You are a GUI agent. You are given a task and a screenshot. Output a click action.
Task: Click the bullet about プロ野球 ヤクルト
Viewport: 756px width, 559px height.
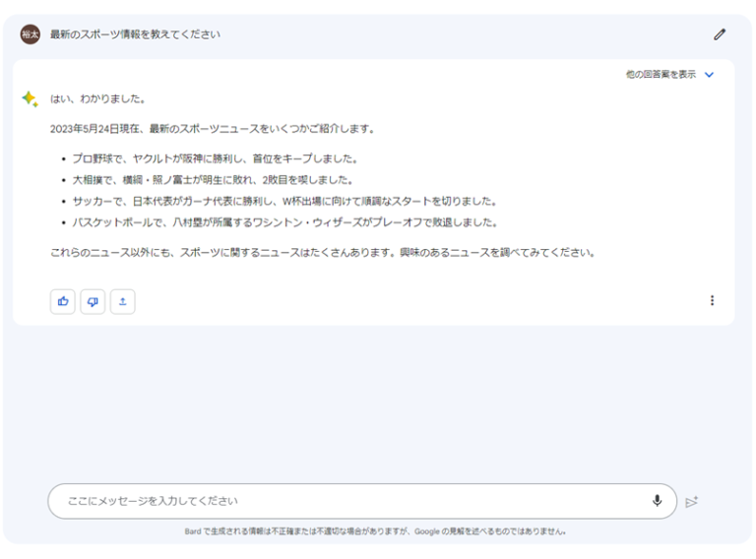point(215,158)
